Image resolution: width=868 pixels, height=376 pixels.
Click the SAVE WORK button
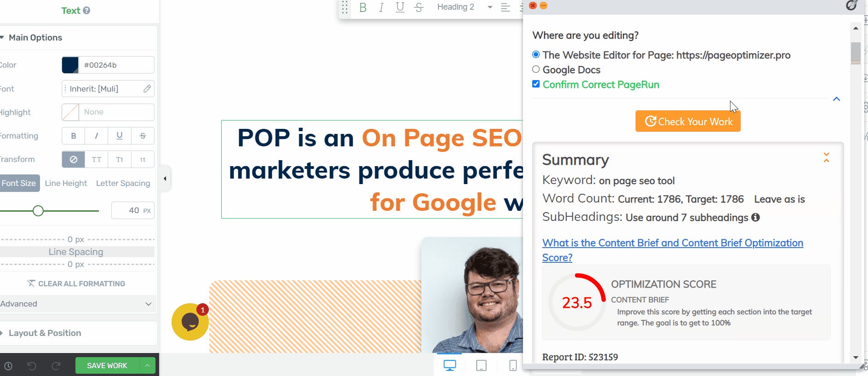click(107, 365)
